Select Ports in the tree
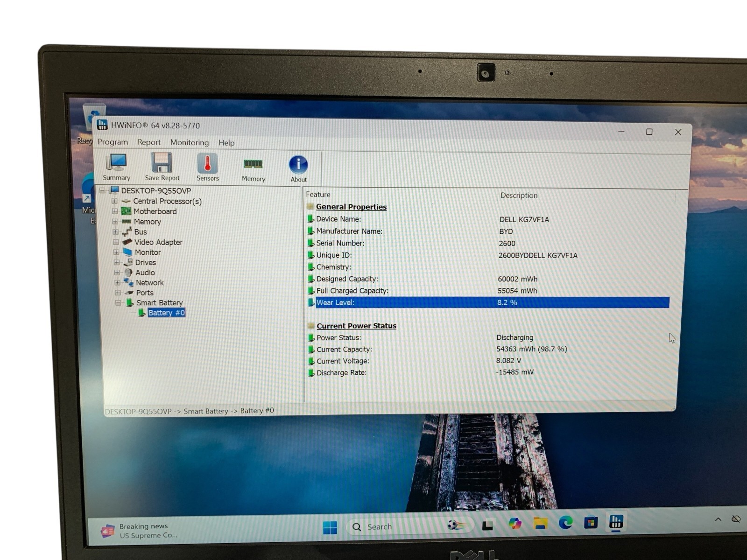The image size is (747, 560). pyautogui.click(x=145, y=293)
